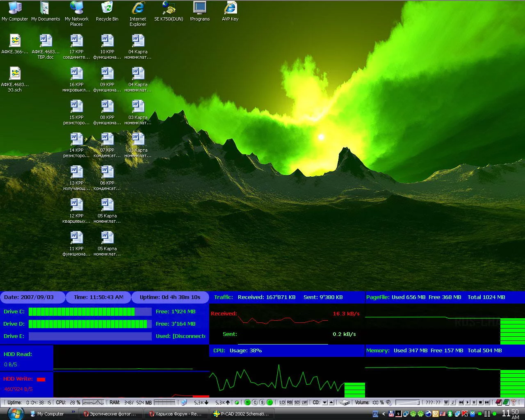Switch to P-CAD 2002 Schematic taskbar item

click(x=242, y=414)
